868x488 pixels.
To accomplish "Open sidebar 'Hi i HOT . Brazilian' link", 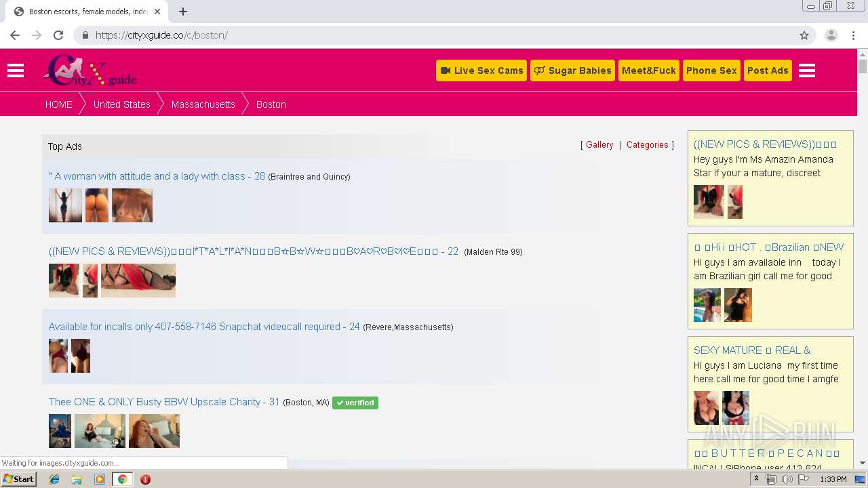I will 769,247.
